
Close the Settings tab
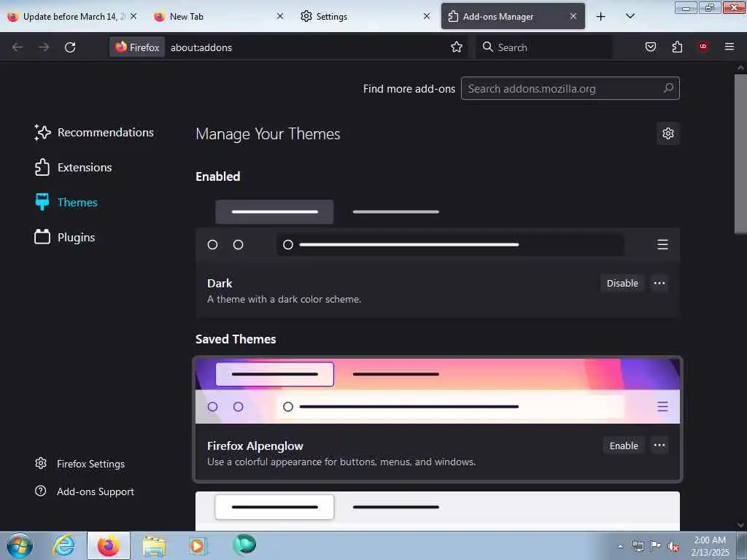tap(427, 16)
